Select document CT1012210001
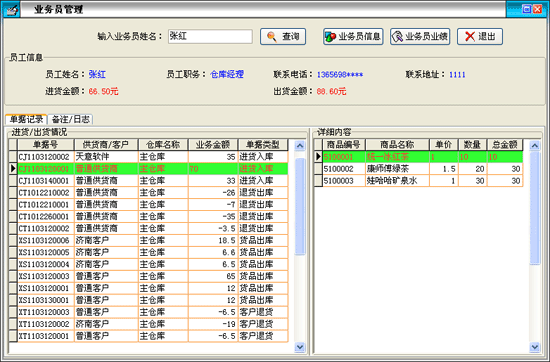550x362 pixels. (x=153, y=205)
